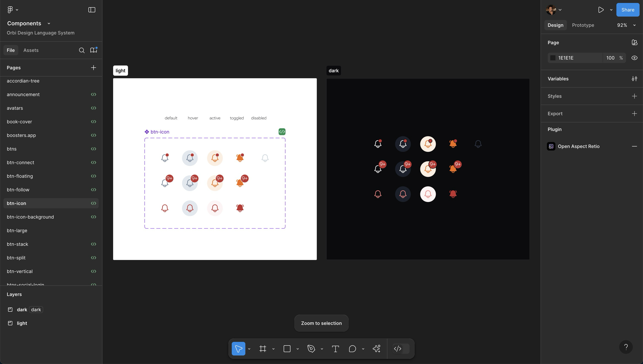
Task: Click the 'hover' column label
Action: [193, 118]
